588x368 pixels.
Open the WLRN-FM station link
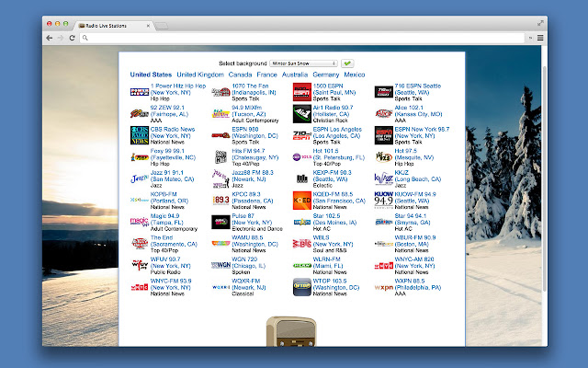point(328,262)
